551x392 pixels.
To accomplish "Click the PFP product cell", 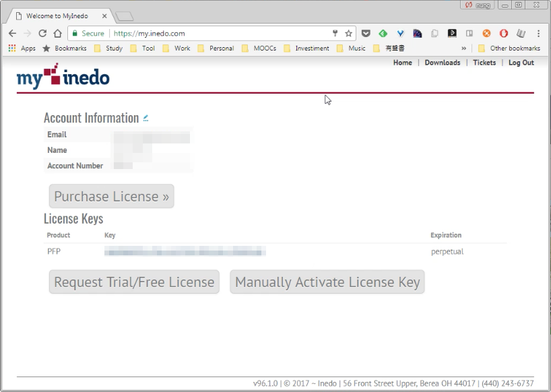I will click(x=54, y=251).
